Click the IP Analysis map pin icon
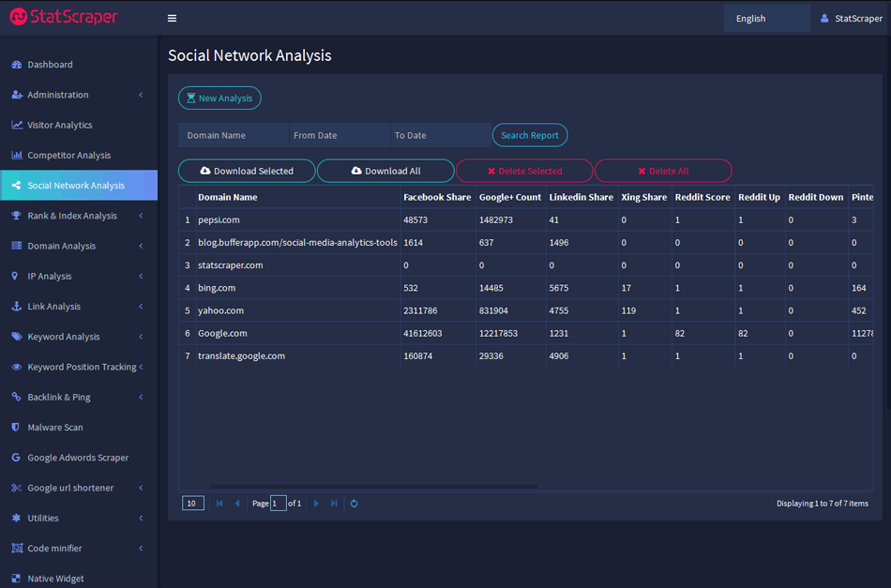Screen dimensions: 891x588 15,276
